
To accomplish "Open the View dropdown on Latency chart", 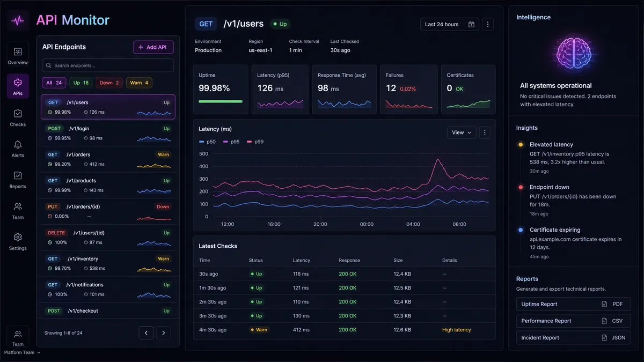I will pyautogui.click(x=462, y=132).
